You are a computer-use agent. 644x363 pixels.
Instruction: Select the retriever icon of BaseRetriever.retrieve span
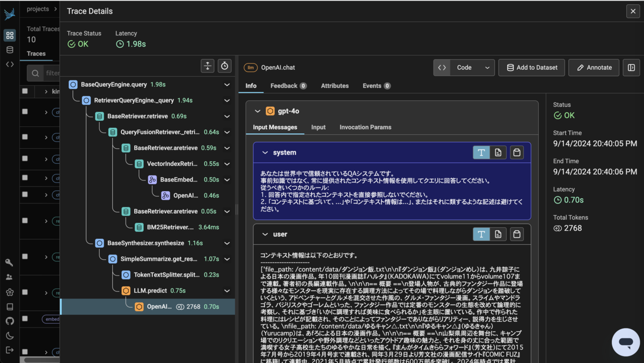tap(99, 116)
